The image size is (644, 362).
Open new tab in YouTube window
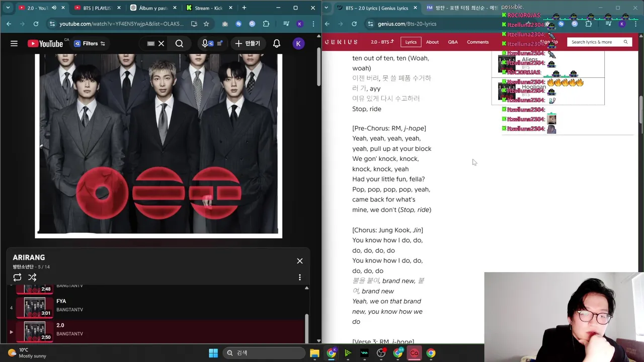point(244,8)
